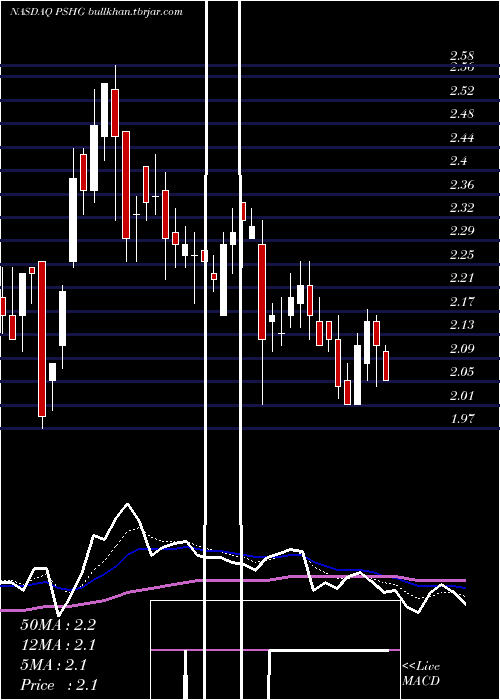Click the 2.13 price axis label
500x700 pixels.
462,325
